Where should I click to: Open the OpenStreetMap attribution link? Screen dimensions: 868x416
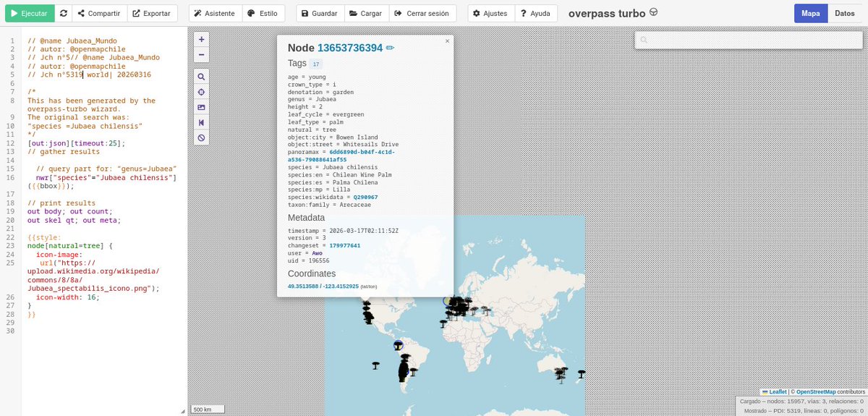pos(816,391)
